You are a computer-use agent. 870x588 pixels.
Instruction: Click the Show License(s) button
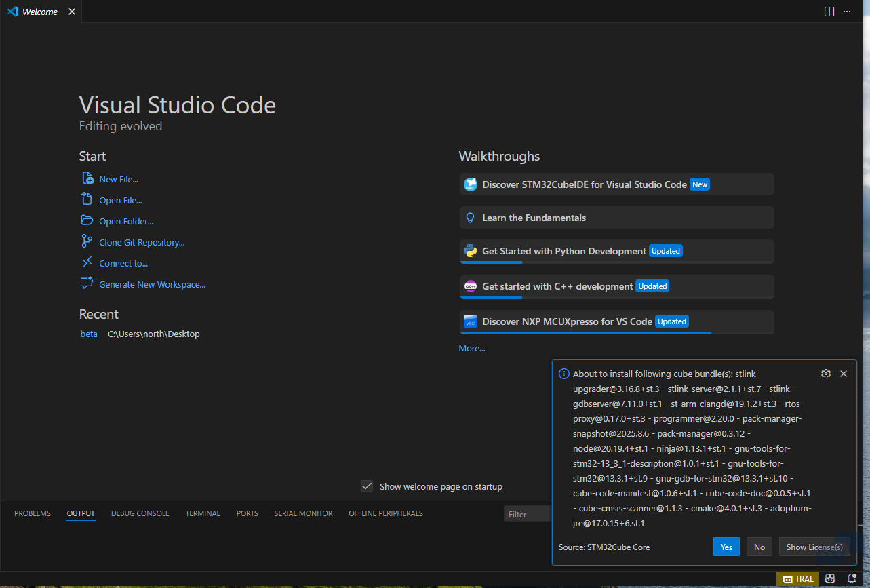pos(814,547)
